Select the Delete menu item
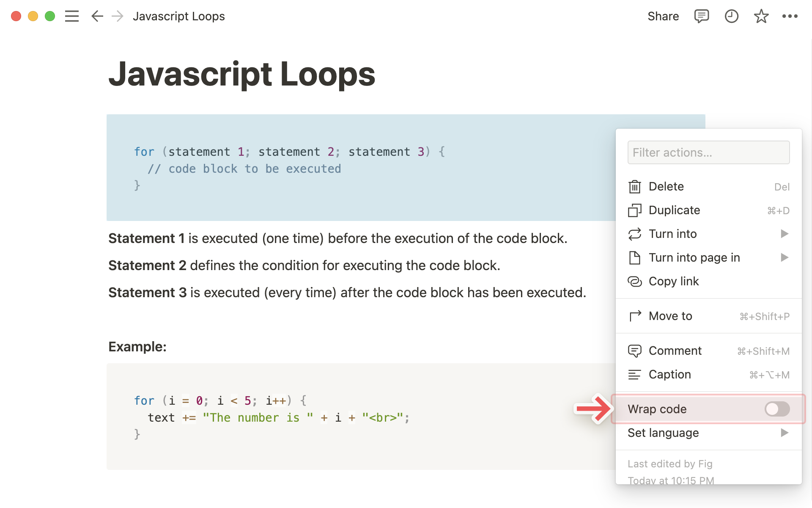The width and height of the screenshot is (812, 508). click(x=666, y=186)
